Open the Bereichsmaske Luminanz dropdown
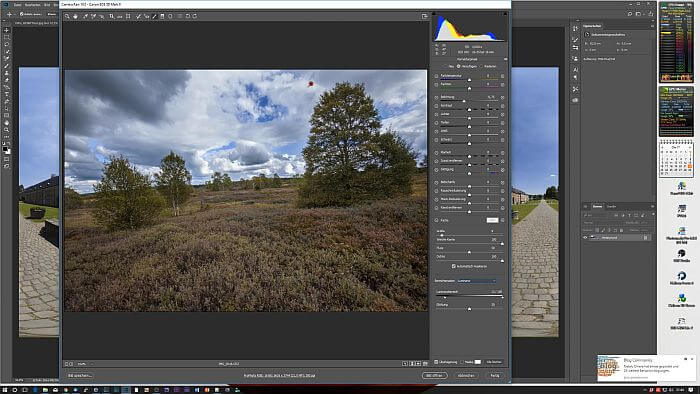Screen dimensions: 700x394 (x=477, y=281)
